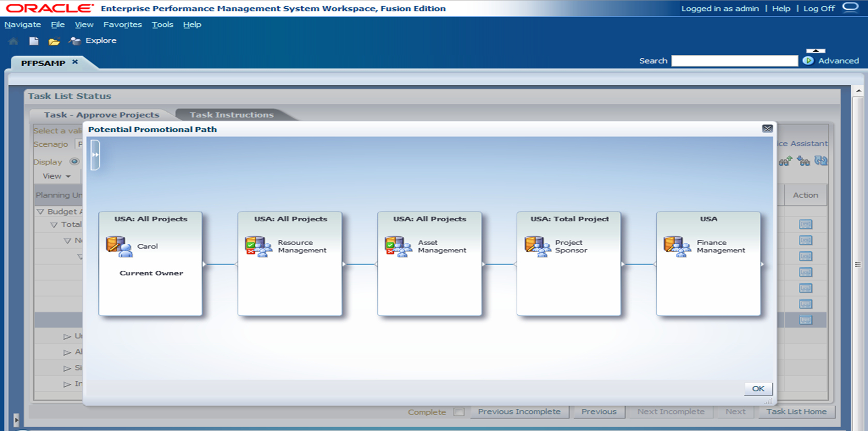Click the last highlighted action icon row

tap(805, 320)
